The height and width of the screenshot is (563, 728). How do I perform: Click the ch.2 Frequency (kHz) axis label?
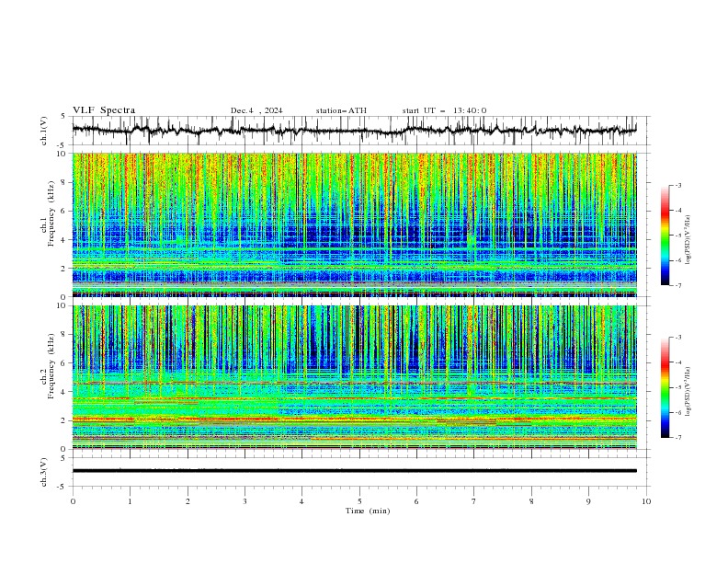click(48, 366)
